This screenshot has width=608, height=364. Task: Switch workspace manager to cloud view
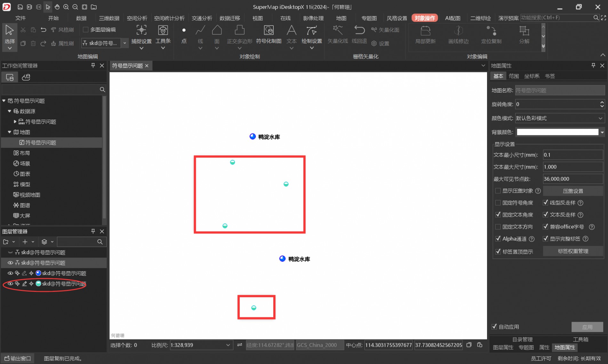[26, 77]
